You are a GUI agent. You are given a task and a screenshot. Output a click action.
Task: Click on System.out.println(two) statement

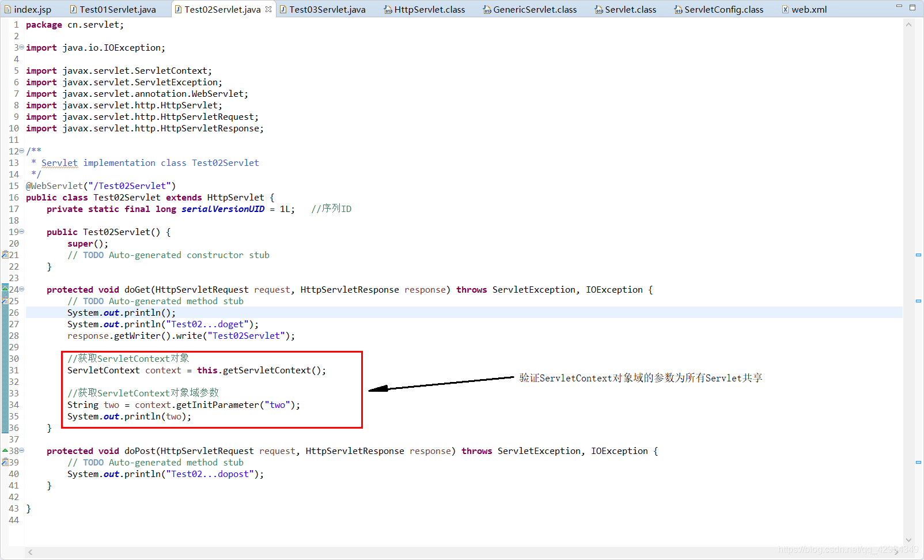(129, 416)
